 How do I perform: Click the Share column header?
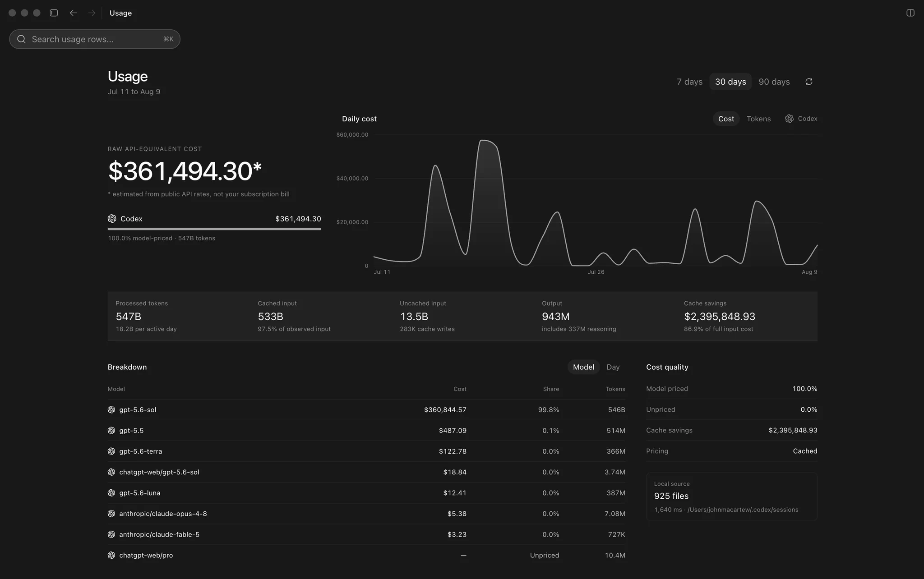(x=551, y=389)
